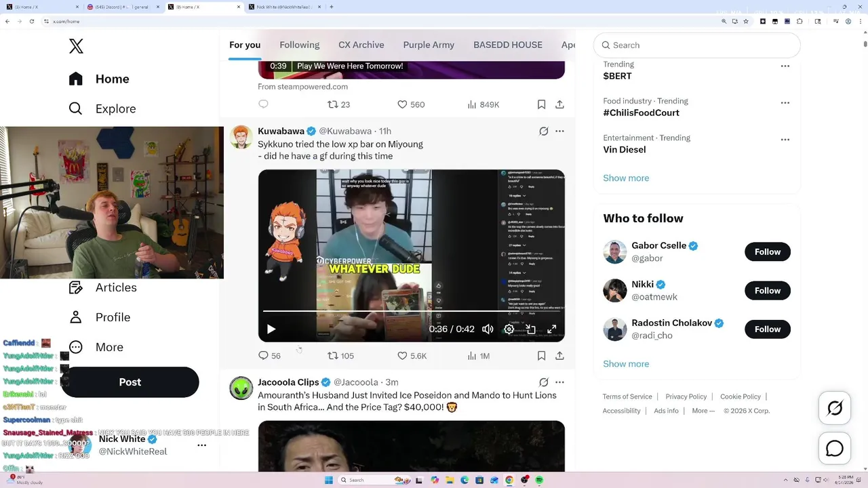Open the More menu in sidebar
The height and width of the screenshot is (488, 868).
pos(96,347)
